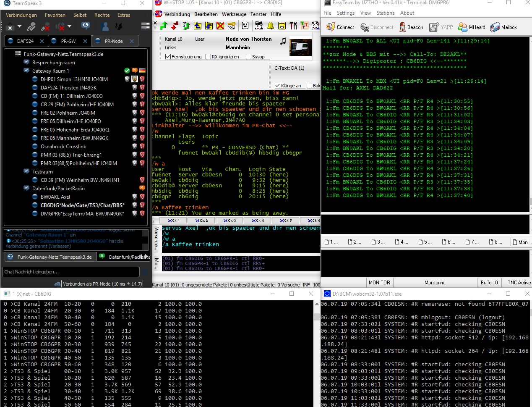Click the station thumbnail image in WinSTOP
The height and width of the screenshot is (407, 532).
click(x=300, y=47)
